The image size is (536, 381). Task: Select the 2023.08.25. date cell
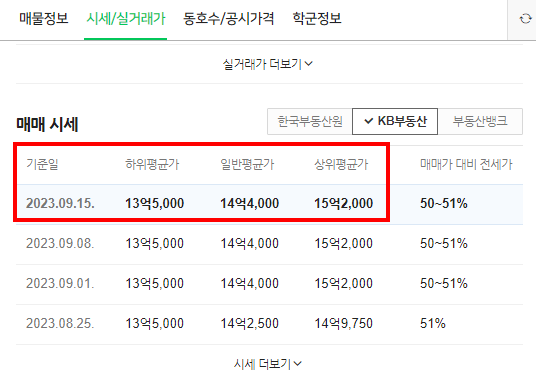point(60,323)
